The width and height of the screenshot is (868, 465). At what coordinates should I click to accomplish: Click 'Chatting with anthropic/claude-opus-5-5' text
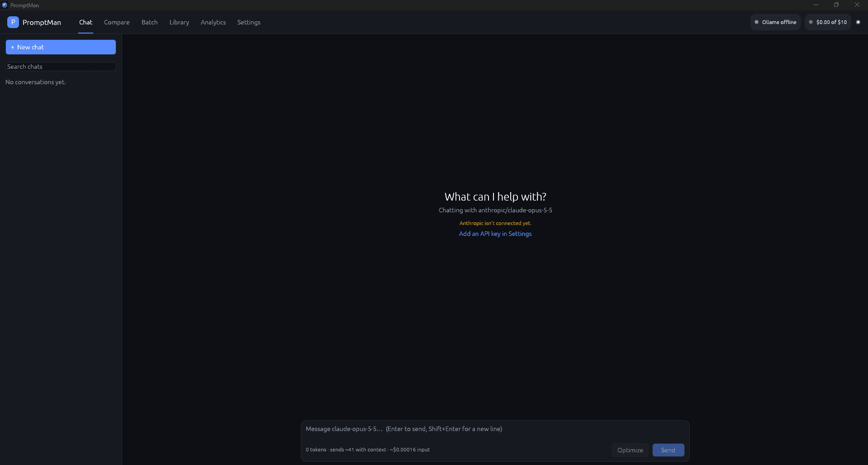495,210
